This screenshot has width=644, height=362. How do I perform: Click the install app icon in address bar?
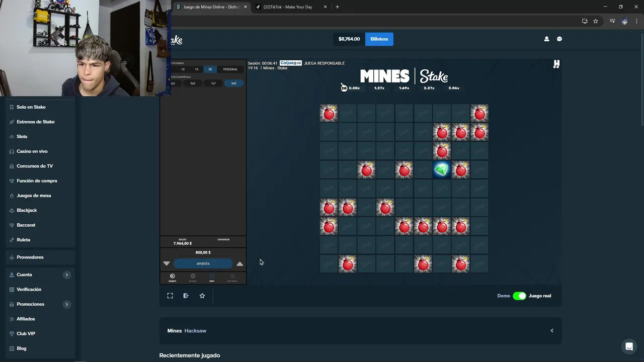(x=585, y=21)
